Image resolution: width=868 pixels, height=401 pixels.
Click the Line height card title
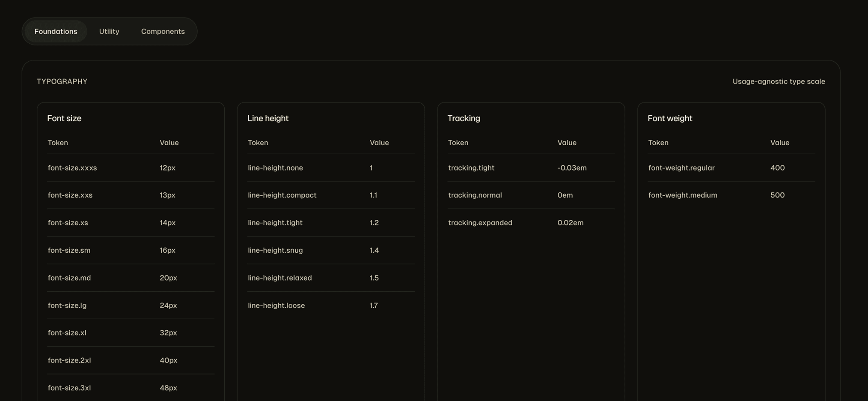tap(268, 118)
